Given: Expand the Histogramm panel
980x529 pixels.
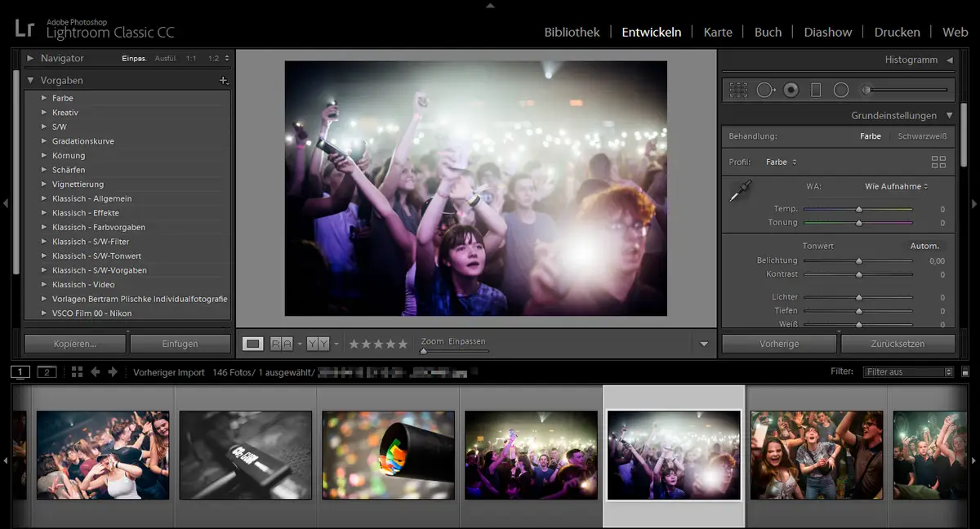Looking at the screenshot, I should (950, 60).
